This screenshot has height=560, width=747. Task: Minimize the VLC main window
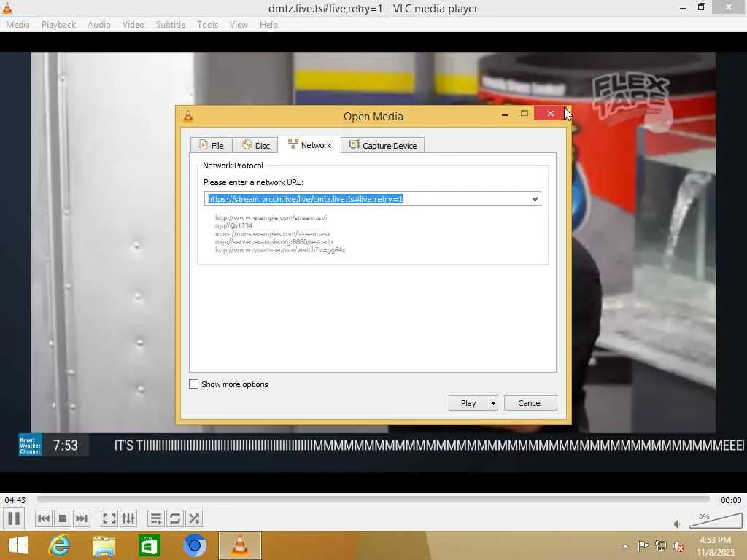(x=683, y=8)
